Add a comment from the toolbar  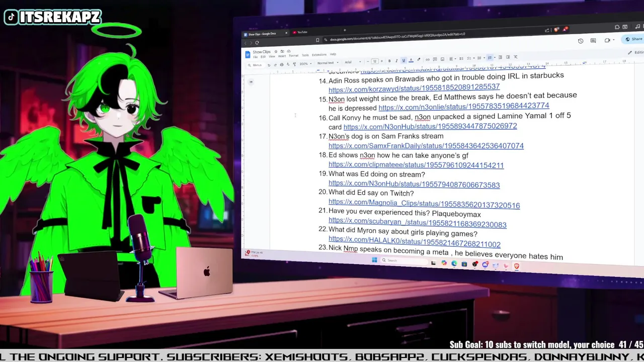[435, 59]
